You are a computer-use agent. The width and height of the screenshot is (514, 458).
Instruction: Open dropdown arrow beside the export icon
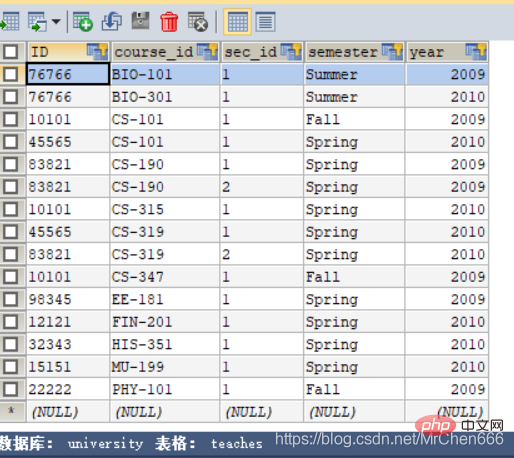coord(56,22)
